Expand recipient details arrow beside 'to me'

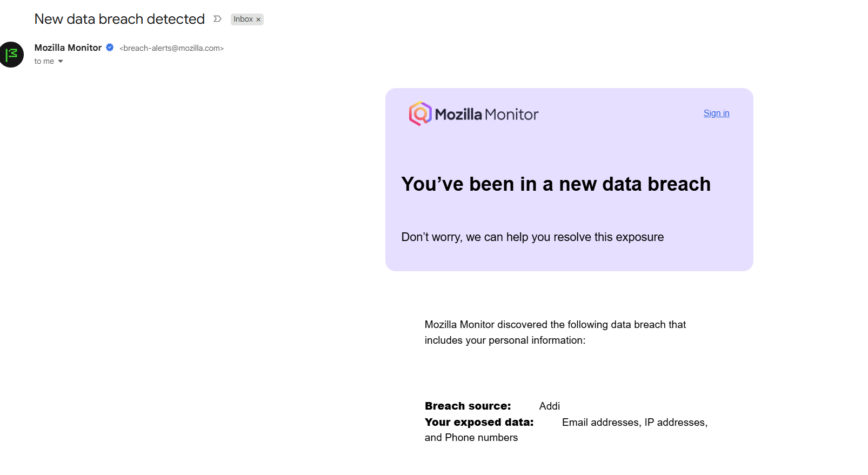(61, 62)
